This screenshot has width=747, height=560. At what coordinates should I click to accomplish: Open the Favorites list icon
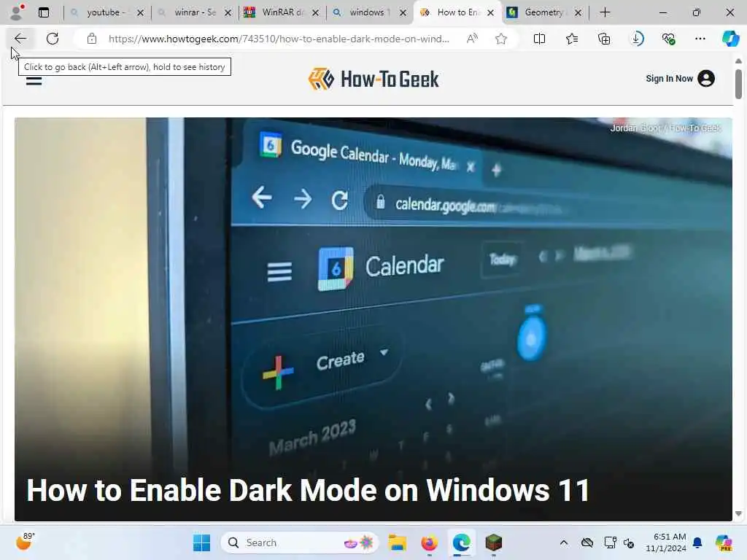tap(572, 39)
